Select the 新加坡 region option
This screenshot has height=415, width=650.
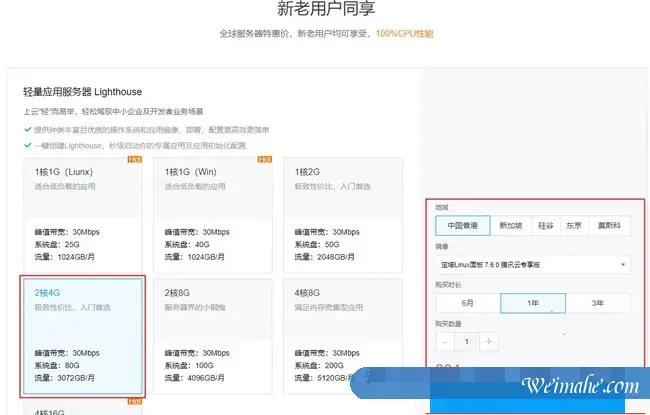pyautogui.click(x=509, y=226)
